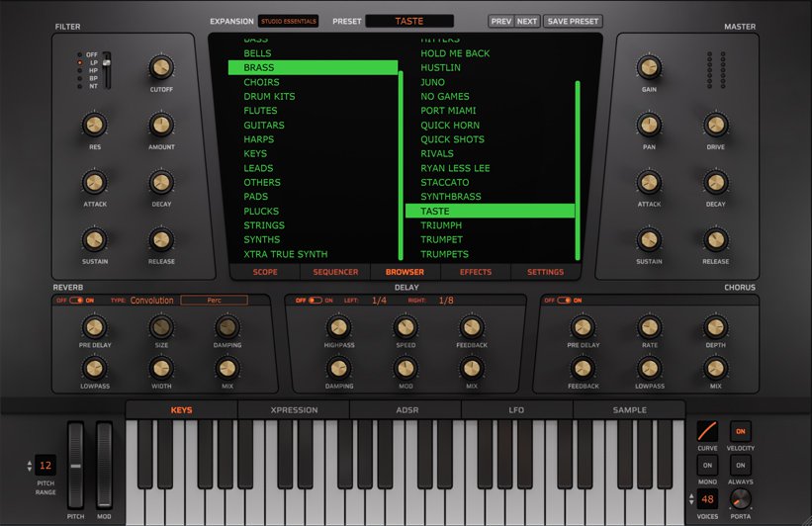Click the master Gain knob
This screenshot has height=526, width=812.
[649, 67]
